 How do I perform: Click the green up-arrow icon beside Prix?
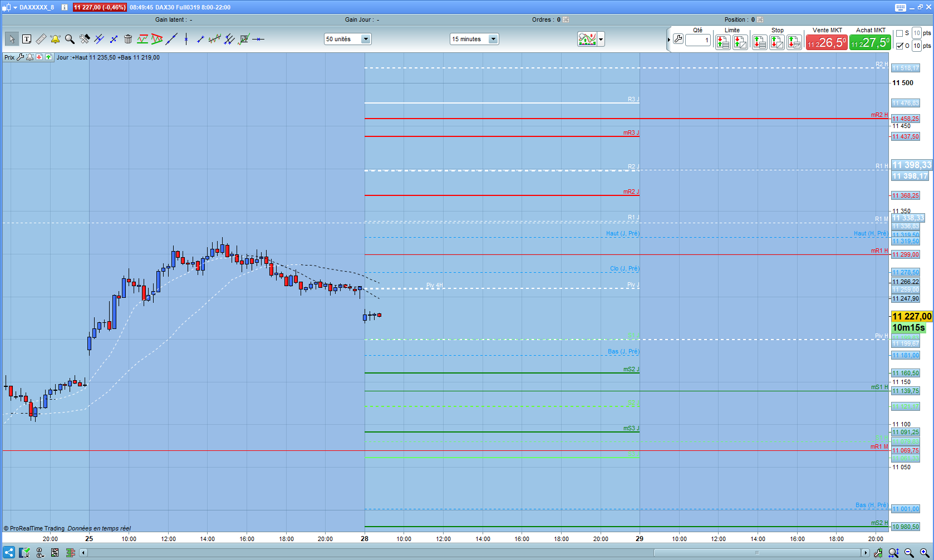click(x=49, y=57)
